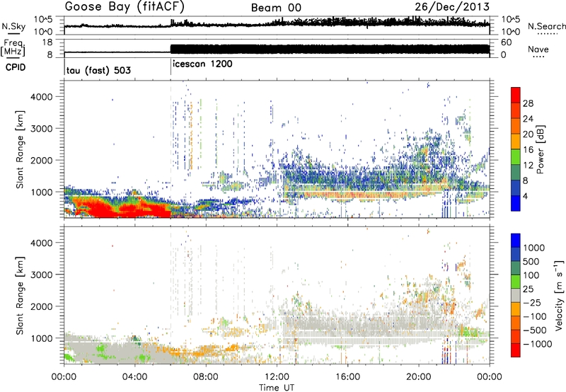Image resolution: width=566 pixels, height=392 pixels.
Task: Click the '-25' velocity scale value
Action: [x=532, y=303]
